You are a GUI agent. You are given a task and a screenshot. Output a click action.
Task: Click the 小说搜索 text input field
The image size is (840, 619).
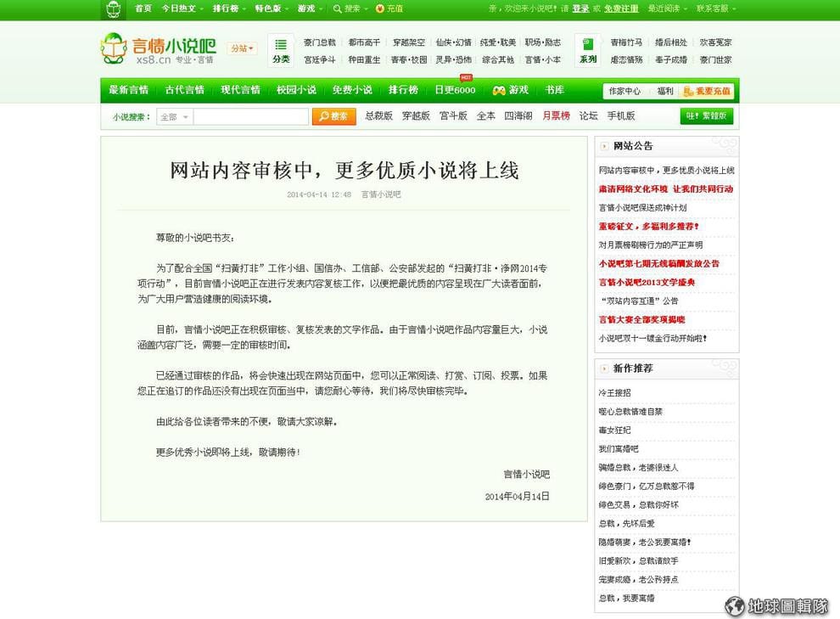click(x=250, y=117)
